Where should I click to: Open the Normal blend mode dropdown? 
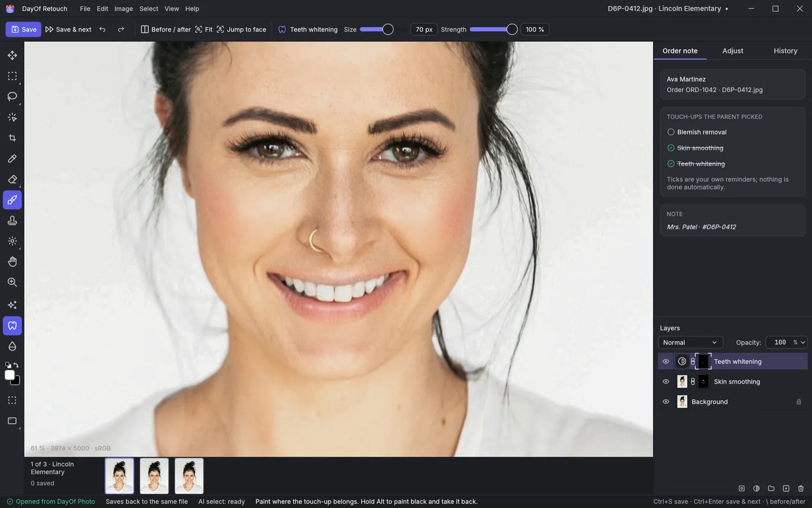click(x=690, y=343)
